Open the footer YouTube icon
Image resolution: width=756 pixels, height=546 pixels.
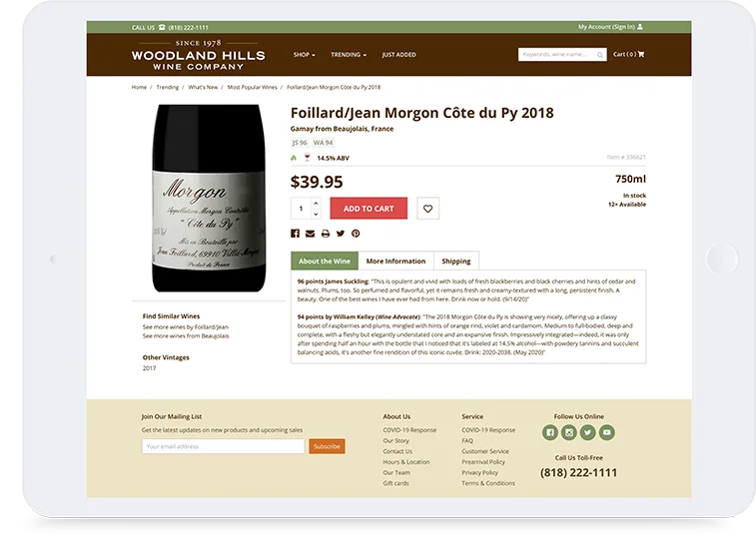coord(606,432)
